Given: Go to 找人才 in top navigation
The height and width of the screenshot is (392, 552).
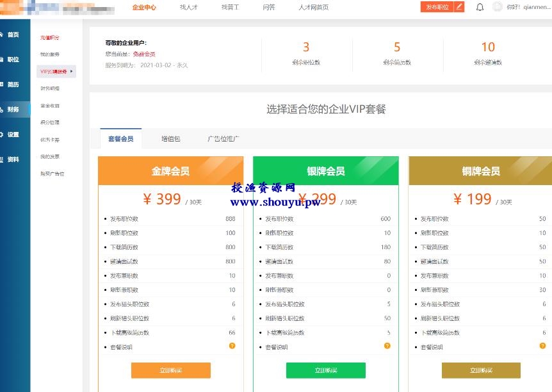Looking at the screenshot, I should click(189, 7).
